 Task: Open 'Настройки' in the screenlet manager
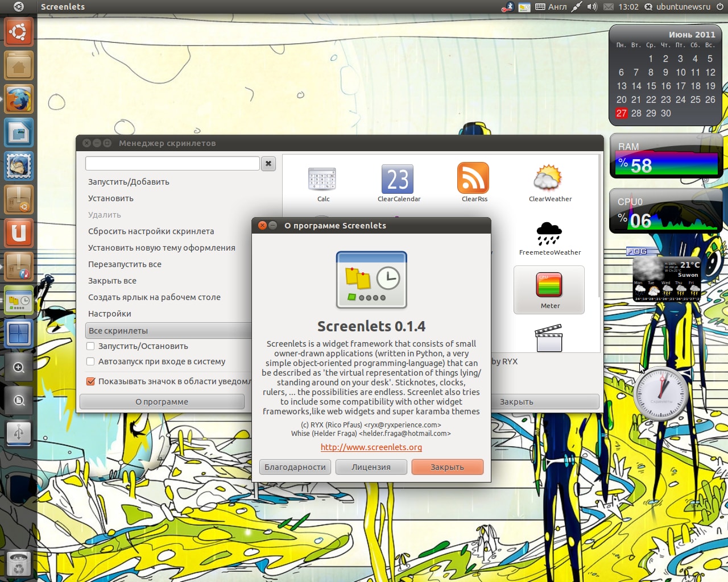click(x=109, y=314)
